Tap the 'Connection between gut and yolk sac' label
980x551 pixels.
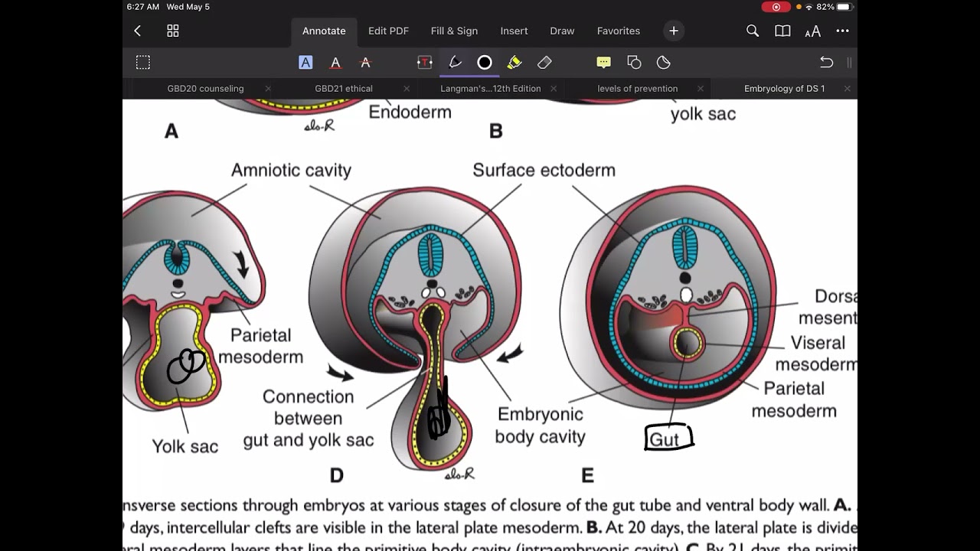pyautogui.click(x=309, y=418)
